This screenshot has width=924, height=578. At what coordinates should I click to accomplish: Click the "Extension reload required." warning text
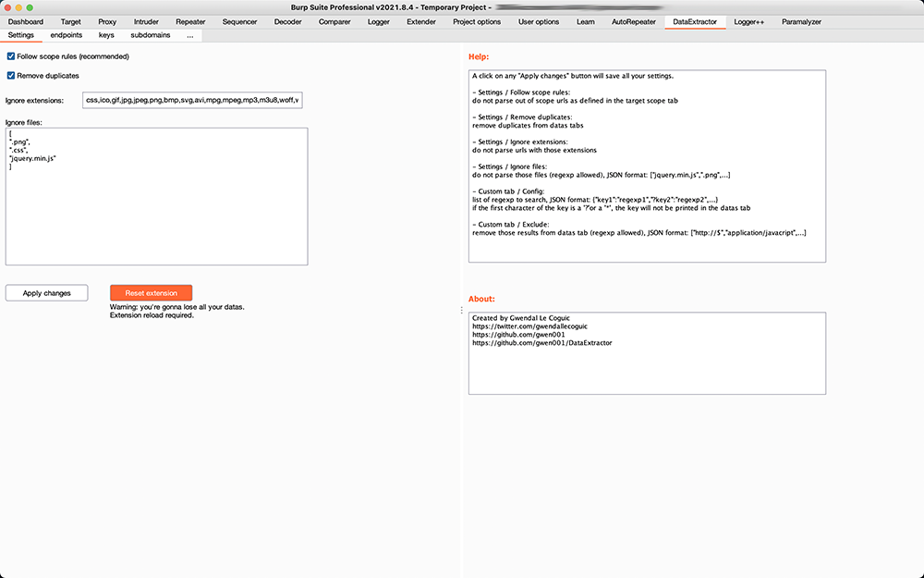[x=152, y=315]
